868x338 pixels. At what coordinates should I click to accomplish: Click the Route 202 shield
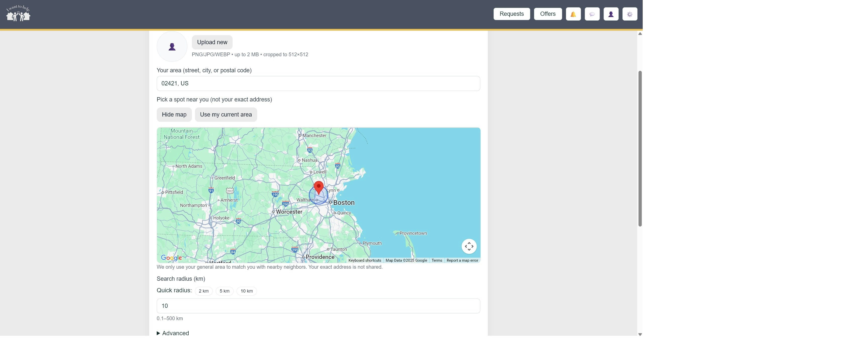(x=230, y=191)
